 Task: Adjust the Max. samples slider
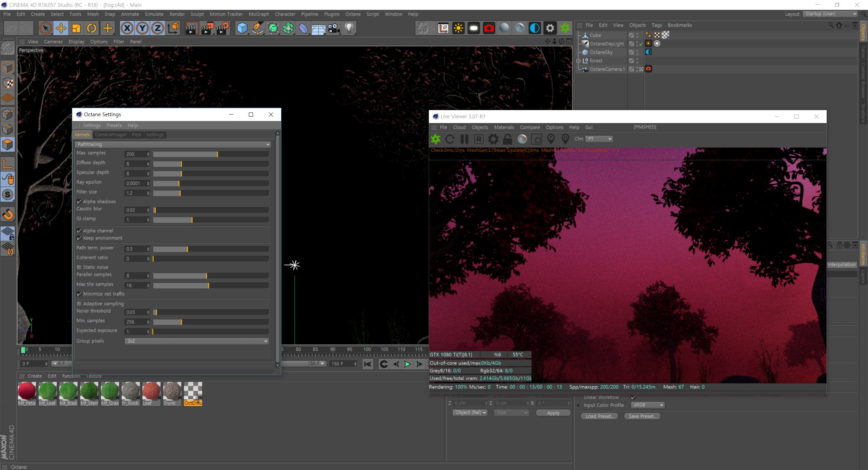click(211, 154)
